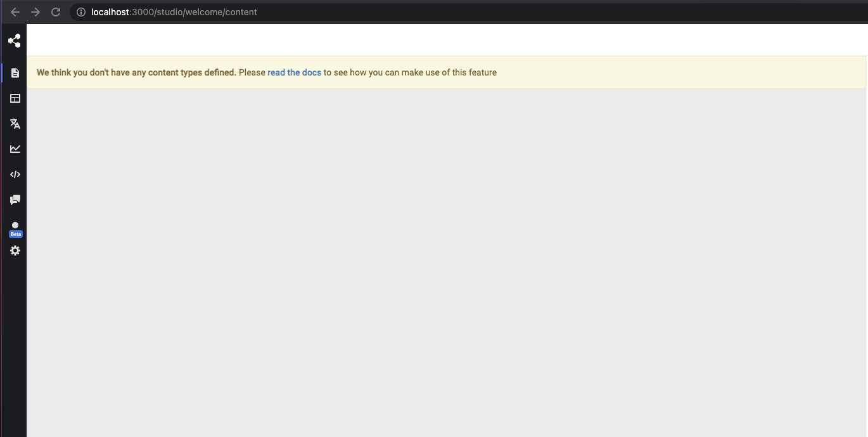The height and width of the screenshot is (437, 868).
Task: Click the Beta badge label
Action: pyautogui.click(x=15, y=233)
